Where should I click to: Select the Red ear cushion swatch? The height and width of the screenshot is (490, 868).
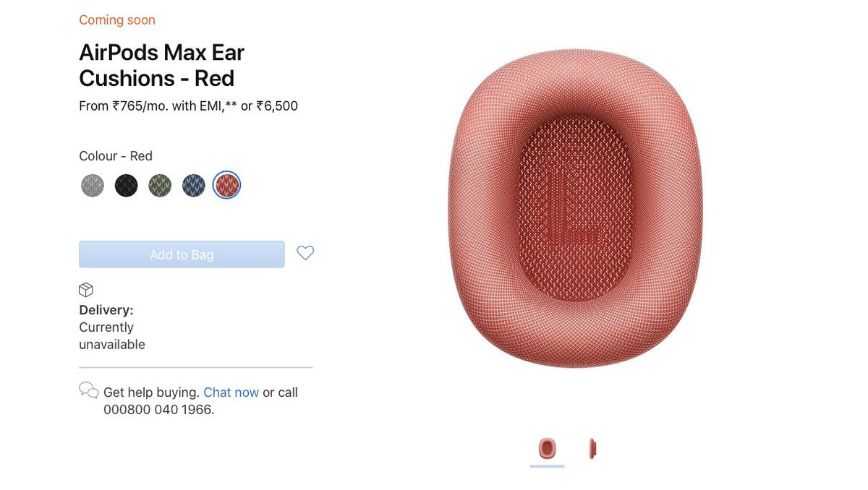227,186
